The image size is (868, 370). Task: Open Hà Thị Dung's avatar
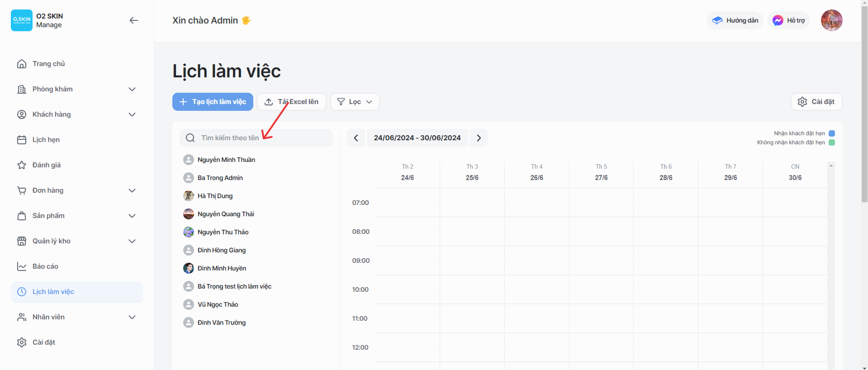click(188, 196)
